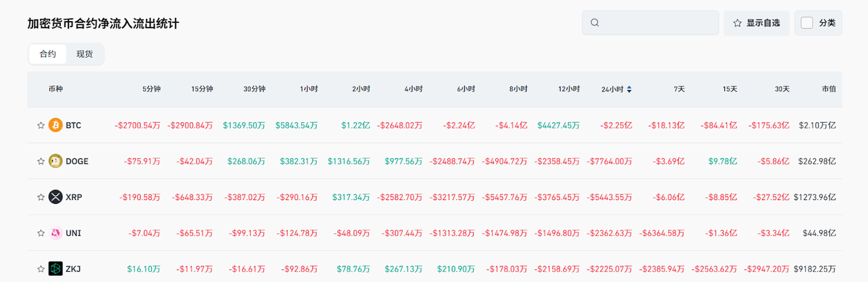Focus the coin search input field
868x282 pixels.
(x=656, y=23)
